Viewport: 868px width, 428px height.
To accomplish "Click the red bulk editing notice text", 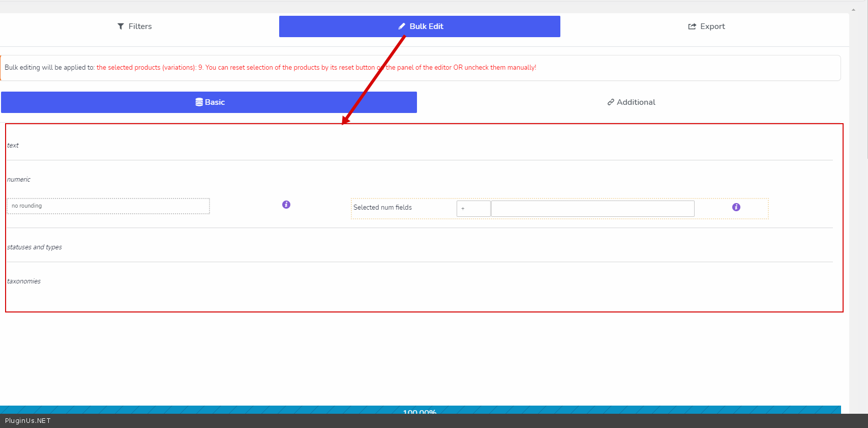I will (316, 68).
